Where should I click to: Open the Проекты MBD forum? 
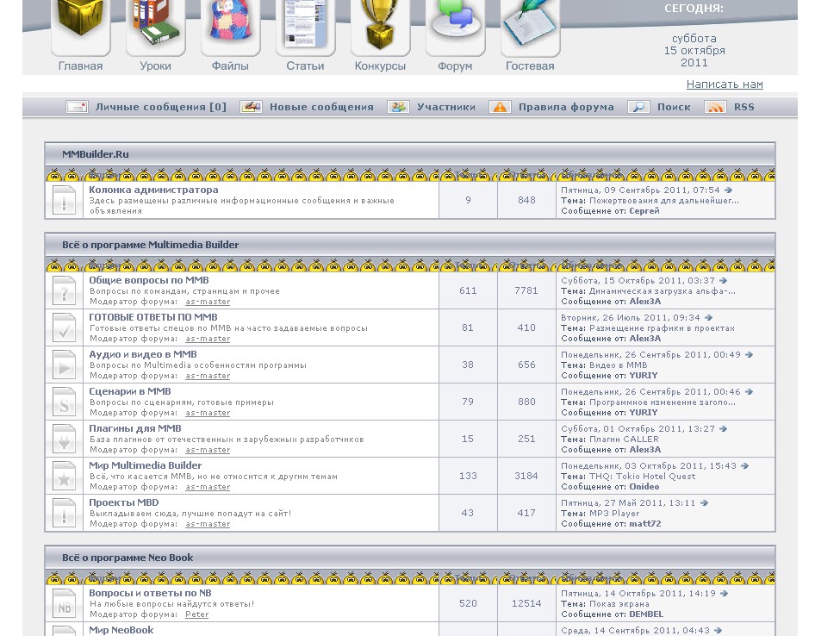[x=124, y=502]
